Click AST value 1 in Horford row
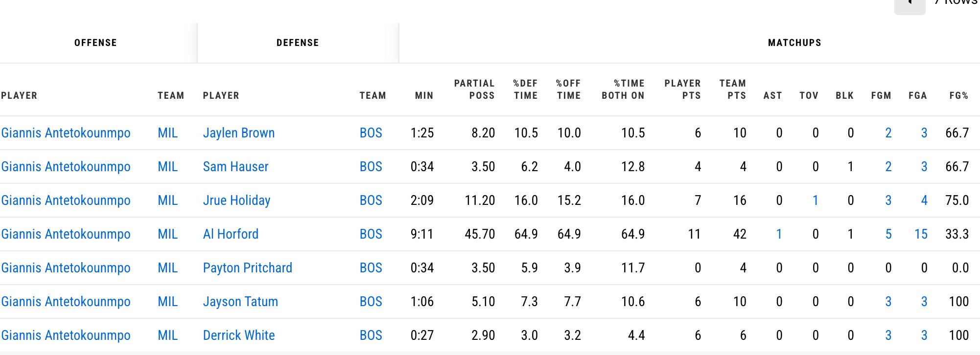Viewport: 980px width, 355px height. click(779, 234)
